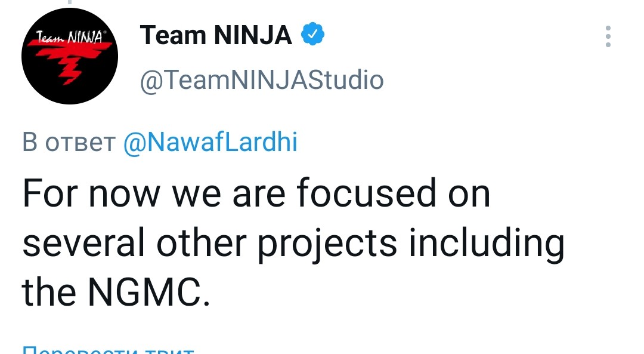This screenshot has height=354, width=644.
Task: Select the 'В ответ' reply label
Action: coord(69,143)
